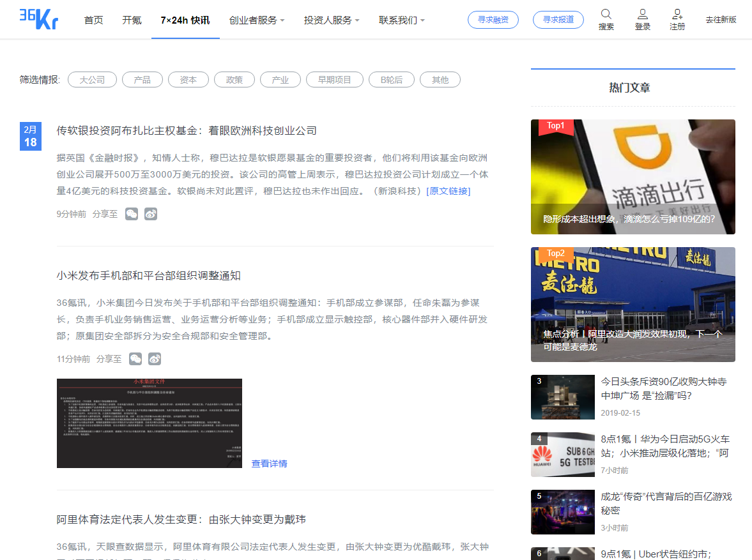Click the 寻求融资 button
The image size is (752, 560).
coord(493,20)
